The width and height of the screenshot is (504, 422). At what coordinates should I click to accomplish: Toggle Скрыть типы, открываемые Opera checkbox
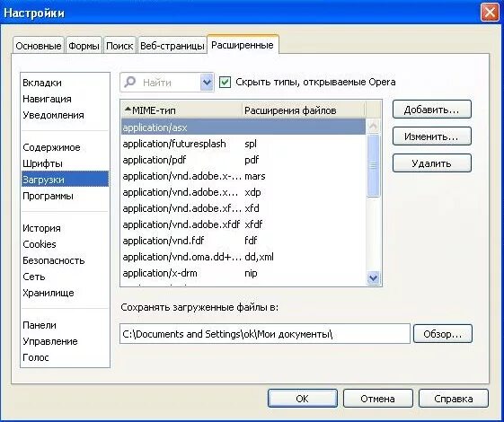[x=225, y=83]
